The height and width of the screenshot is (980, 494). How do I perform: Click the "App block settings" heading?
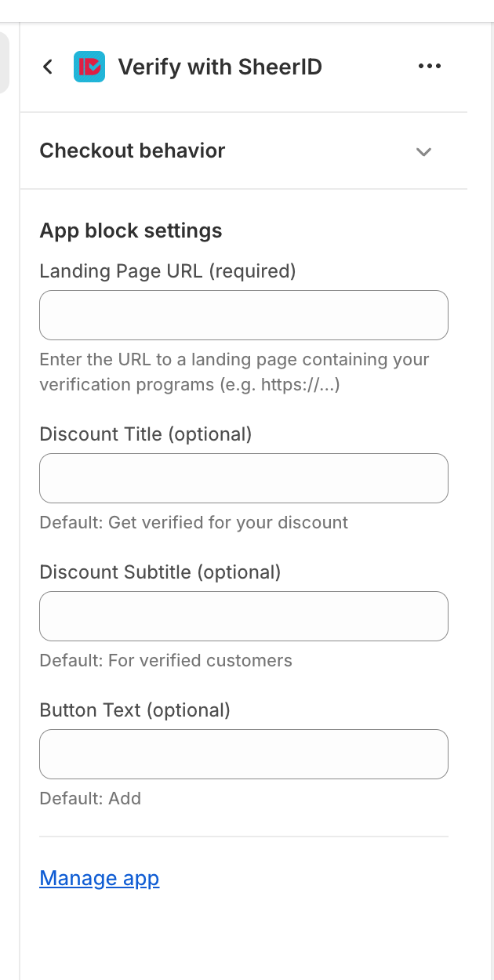pos(131,230)
